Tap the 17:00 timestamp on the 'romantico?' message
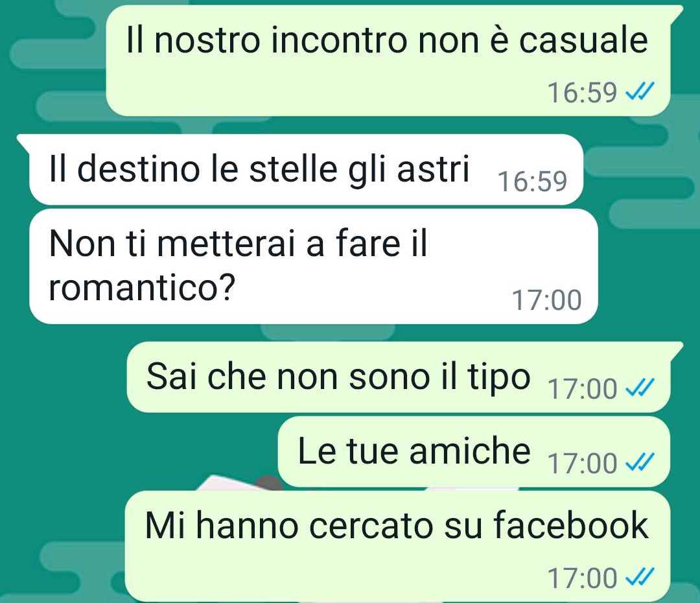The height and width of the screenshot is (603, 700). tap(546, 300)
